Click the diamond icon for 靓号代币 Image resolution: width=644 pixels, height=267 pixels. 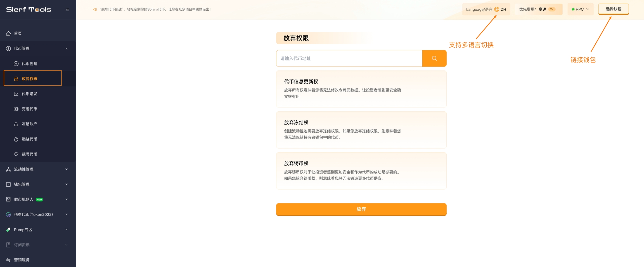tap(16, 154)
